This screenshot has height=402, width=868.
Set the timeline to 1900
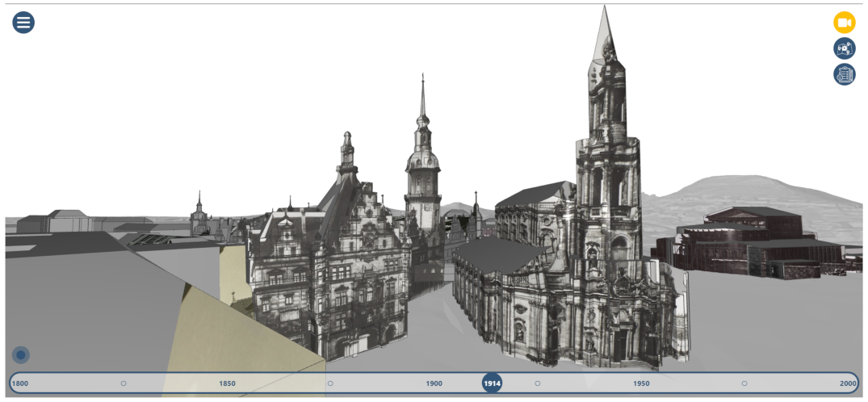click(x=434, y=383)
